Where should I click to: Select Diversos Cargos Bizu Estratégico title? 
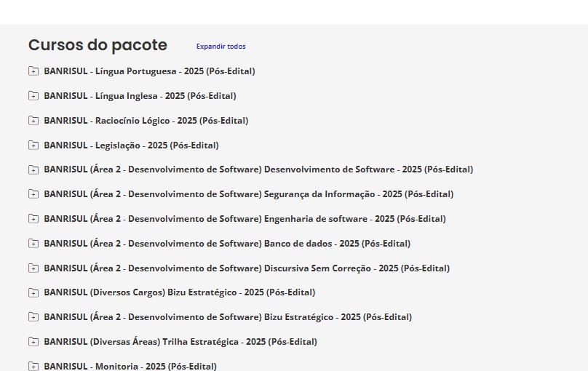pos(180,292)
